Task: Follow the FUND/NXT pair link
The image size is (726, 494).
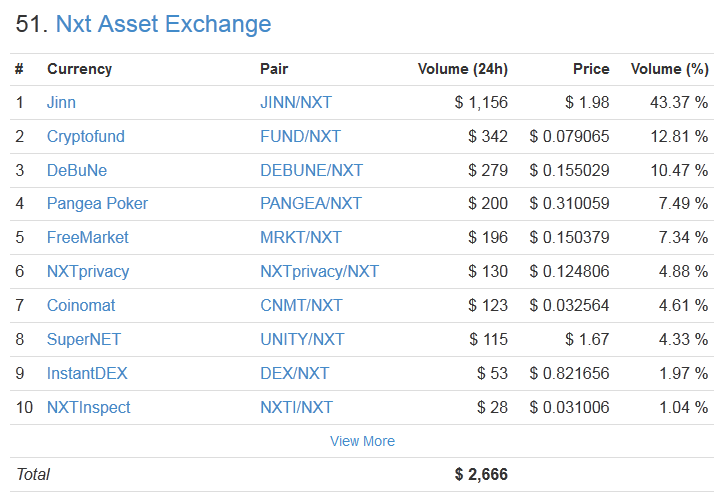Action: click(300, 137)
